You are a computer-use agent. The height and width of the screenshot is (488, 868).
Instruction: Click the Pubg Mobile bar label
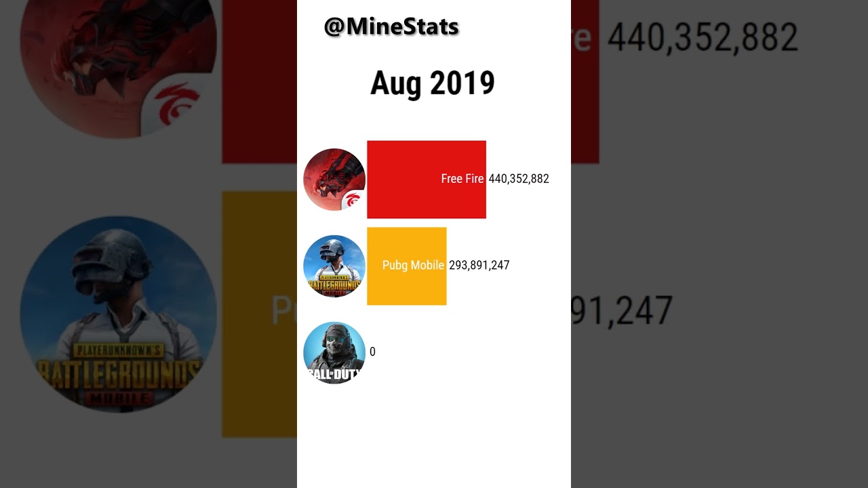click(413, 266)
